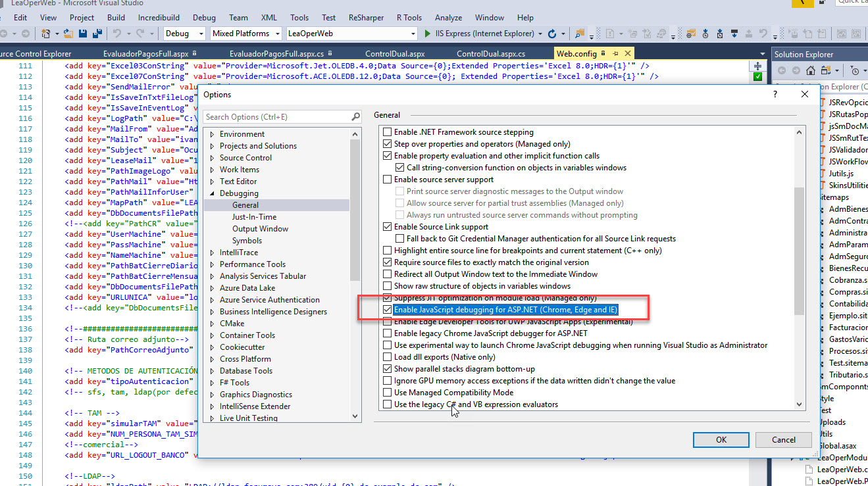Open the Incredibuild menu
The width and height of the screenshot is (868, 486).
(x=160, y=18)
